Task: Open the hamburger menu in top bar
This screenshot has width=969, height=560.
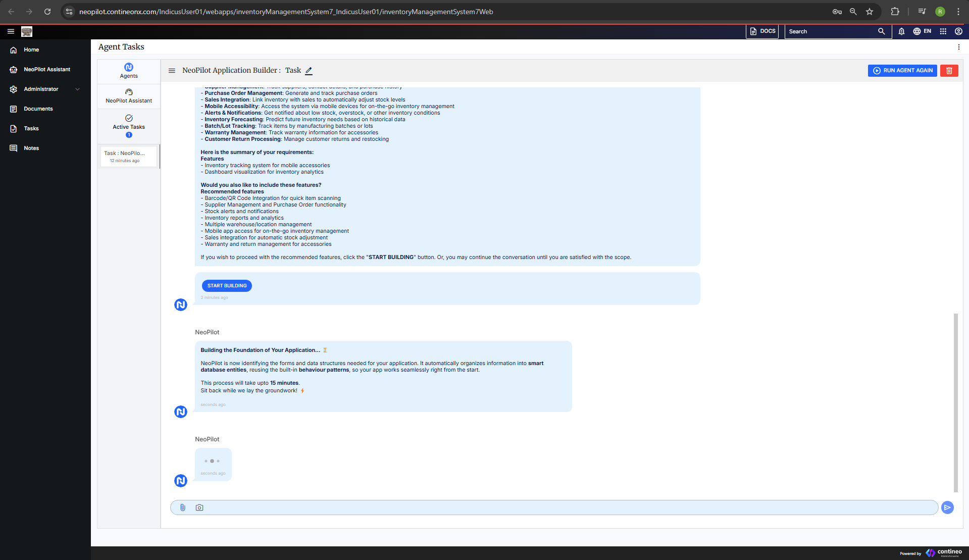Action: 11,31
